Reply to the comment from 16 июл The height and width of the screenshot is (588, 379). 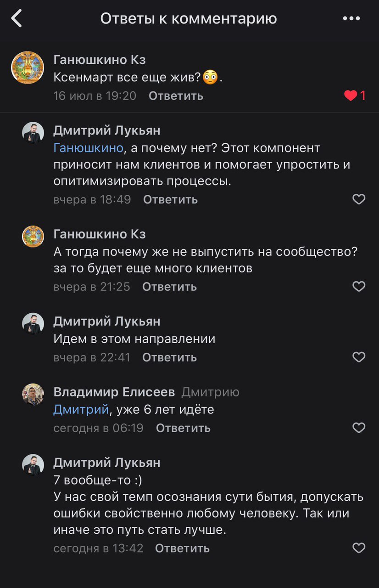click(176, 96)
